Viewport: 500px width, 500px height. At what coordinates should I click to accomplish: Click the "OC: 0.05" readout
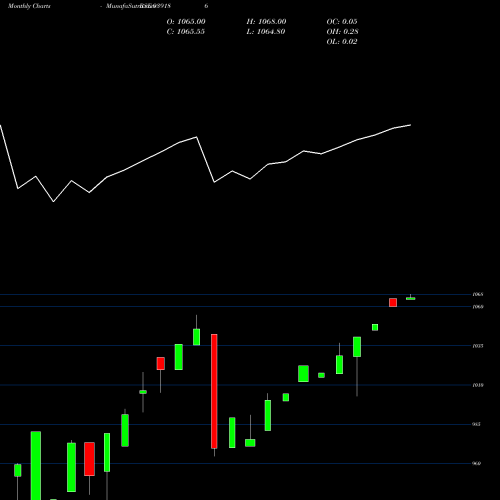point(342,22)
